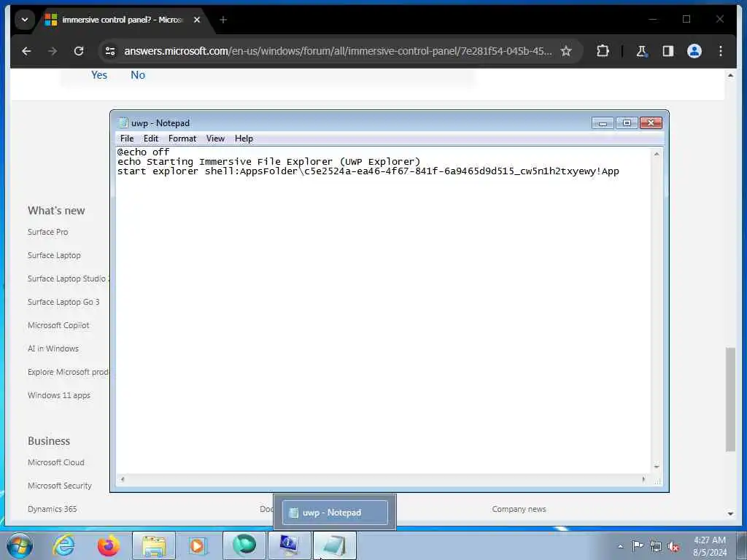Open tab search dropdown arrow
Screen dimensions: 747x560
click(25, 20)
